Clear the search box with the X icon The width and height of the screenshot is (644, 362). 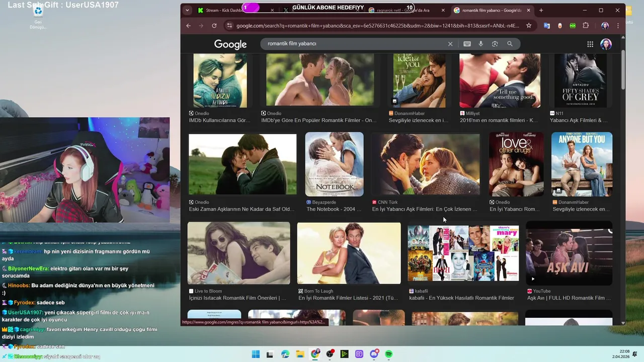[x=450, y=44]
